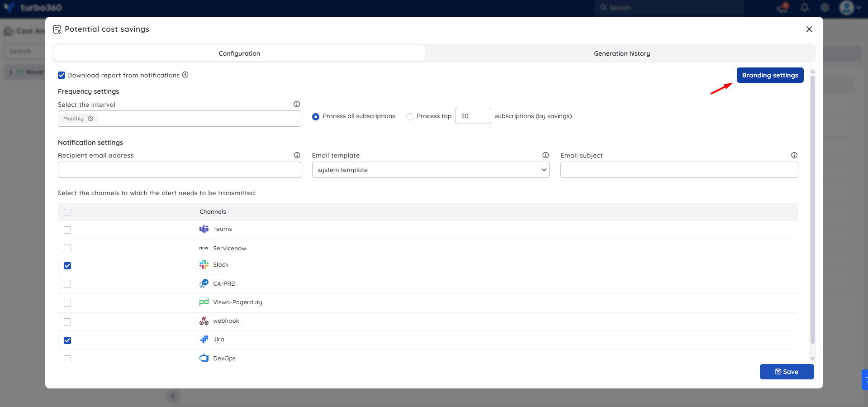Screen dimensions: 868x407
Task: Uncheck the Jira channel checkbox
Action: [67, 340]
